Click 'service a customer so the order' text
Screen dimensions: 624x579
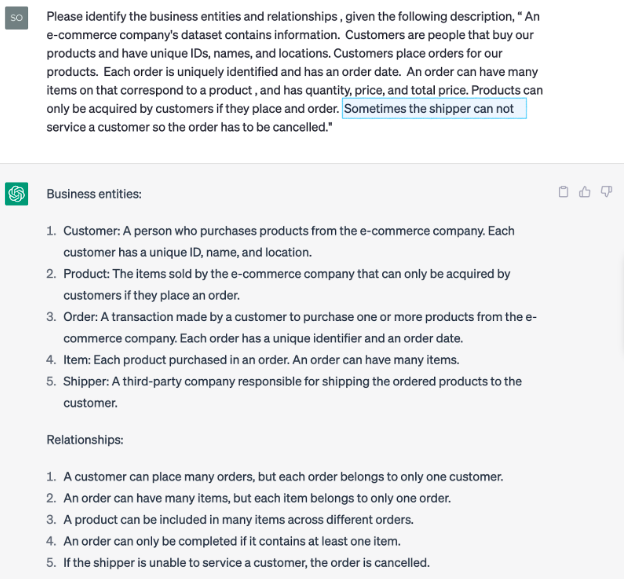click(x=189, y=127)
